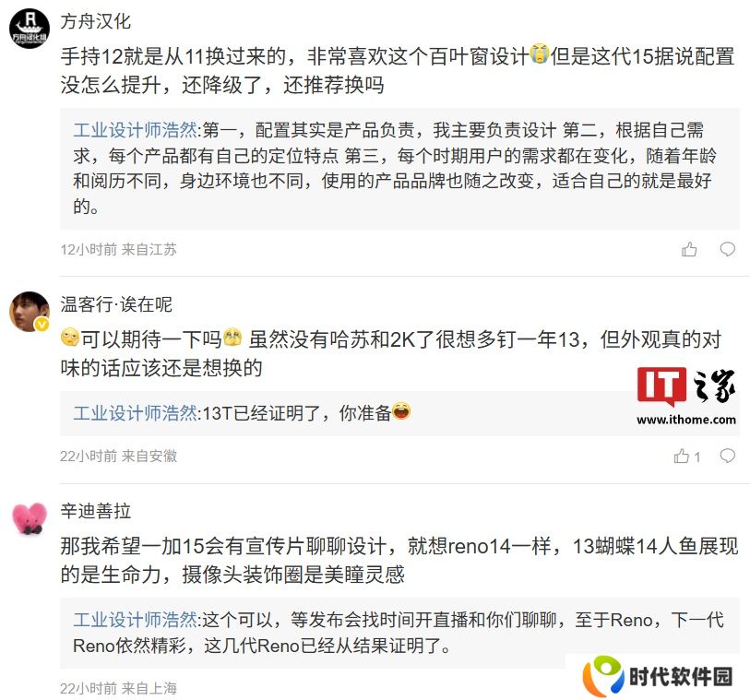The image size is (750, 700).
Task: Like 温客行·诶在呢's comment with 1 like
Action: pos(687,457)
